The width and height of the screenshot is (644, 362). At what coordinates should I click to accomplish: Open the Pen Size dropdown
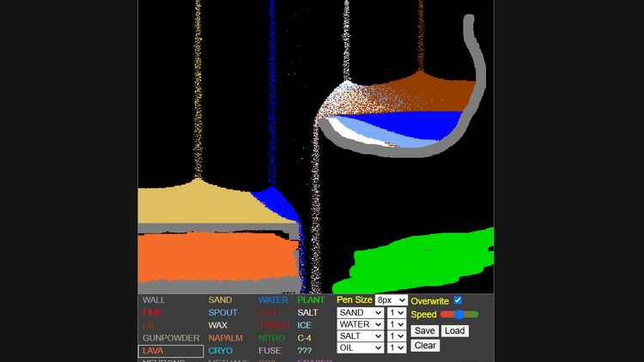tap(391, 300)
